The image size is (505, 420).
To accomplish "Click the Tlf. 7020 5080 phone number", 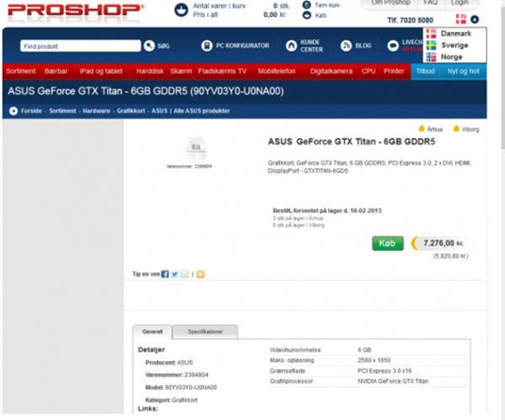I will coord(410,21).
